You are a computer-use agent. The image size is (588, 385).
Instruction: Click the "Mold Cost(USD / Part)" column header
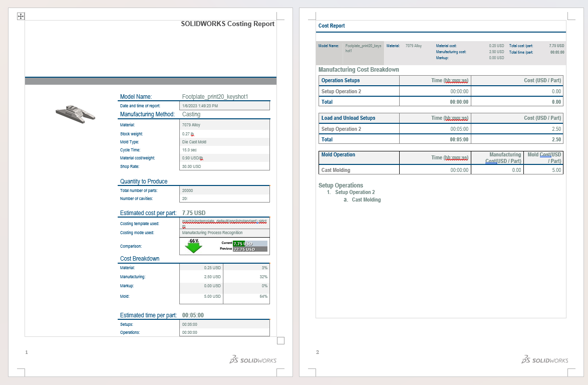pos(544,158)
